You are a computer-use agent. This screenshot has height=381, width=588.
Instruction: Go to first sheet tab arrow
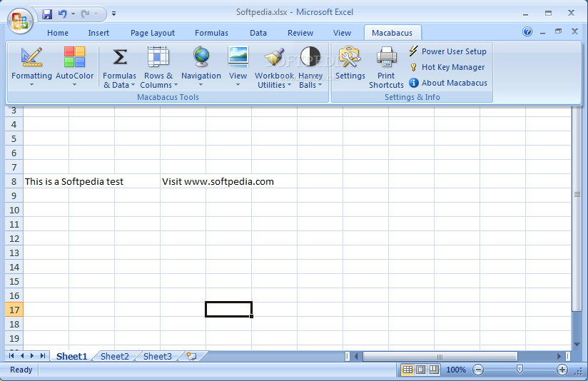11,356
